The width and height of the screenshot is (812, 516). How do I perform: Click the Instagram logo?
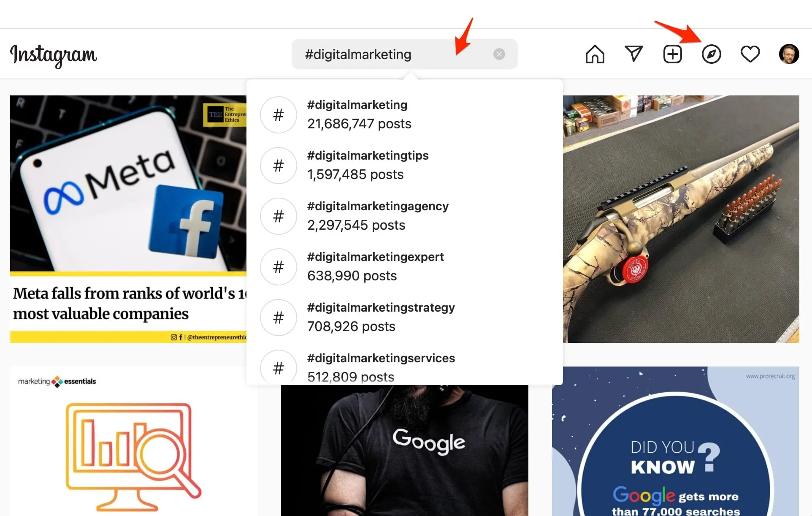(54, 55)
